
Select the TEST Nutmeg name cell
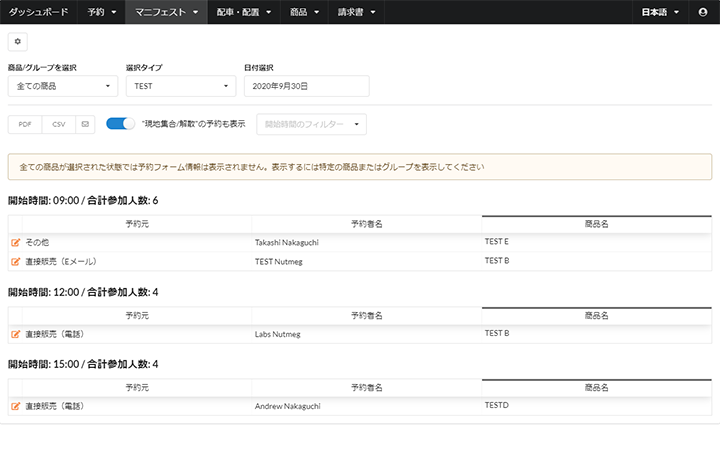pos(366,262)
